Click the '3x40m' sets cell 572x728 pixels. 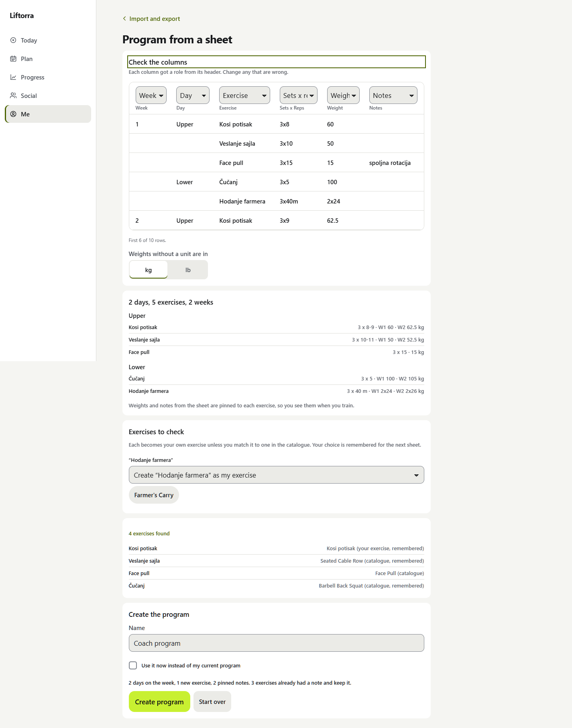(289, 201)
